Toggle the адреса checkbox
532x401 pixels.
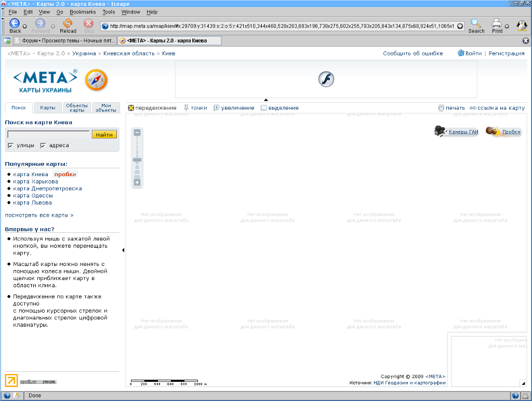pyautogui.click(x=43, y=145)
